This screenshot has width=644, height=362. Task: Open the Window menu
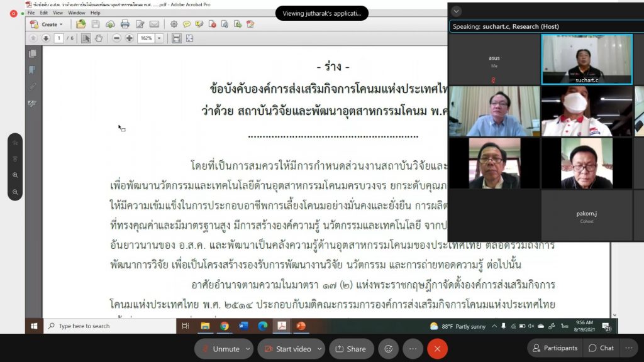[77, 13]
